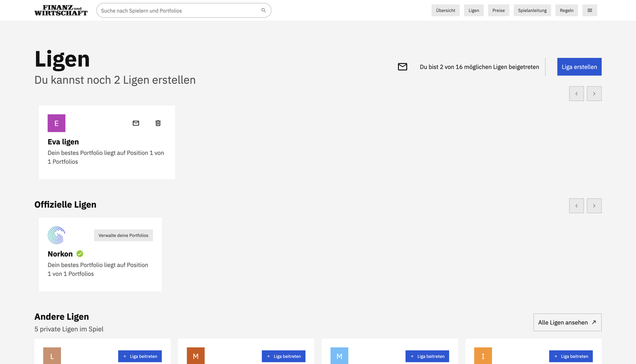
Task: Open the Preise menu item
Action: (498, 10)
